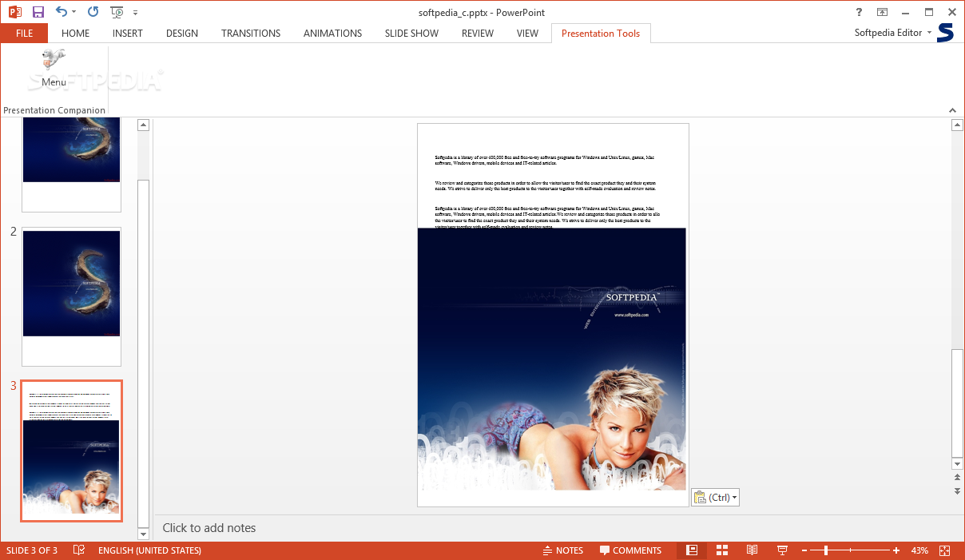
Task: Open the FILE backstage tab
Action: pos(24,33)
